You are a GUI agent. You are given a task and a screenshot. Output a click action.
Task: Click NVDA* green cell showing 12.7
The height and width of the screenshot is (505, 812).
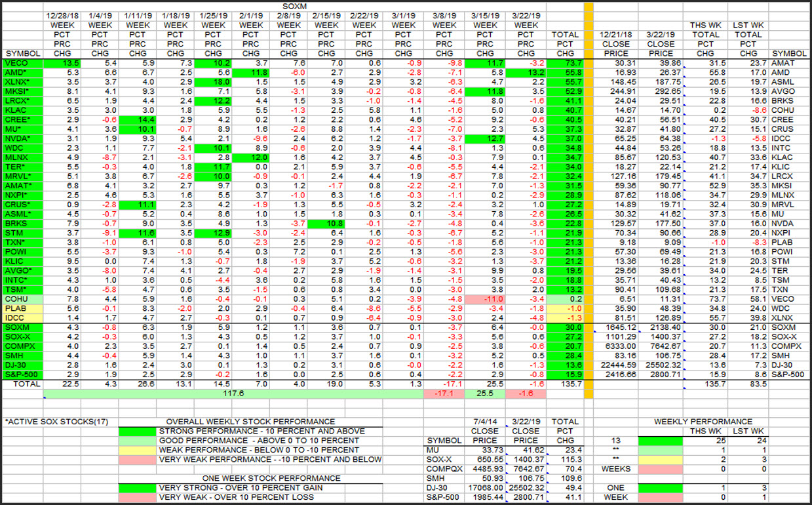[x=485, y=139]
